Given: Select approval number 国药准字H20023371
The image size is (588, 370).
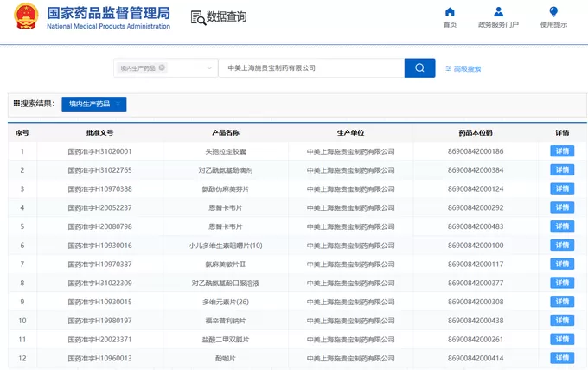Looking at the screenshot, I should click(x=99, y=339).
